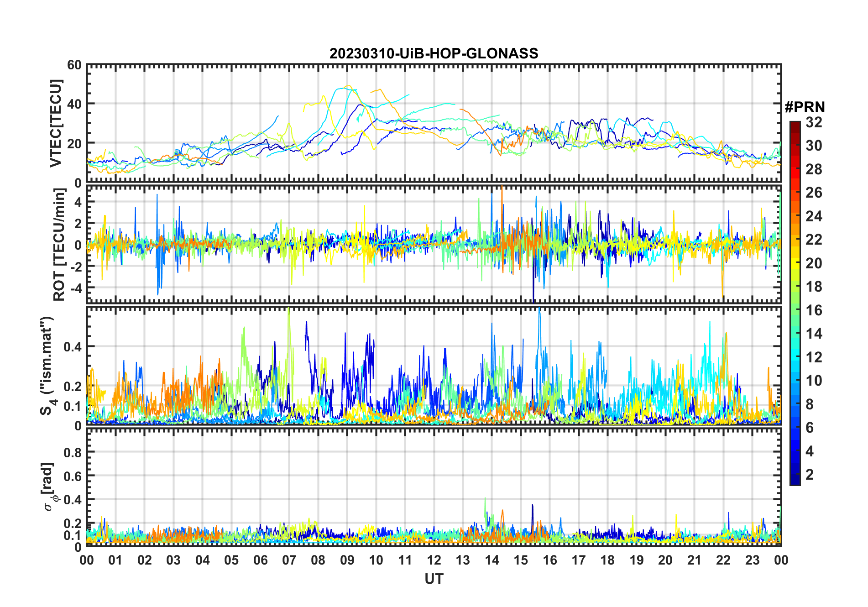Click the "19" UT axis tick label

coord(636,560)
